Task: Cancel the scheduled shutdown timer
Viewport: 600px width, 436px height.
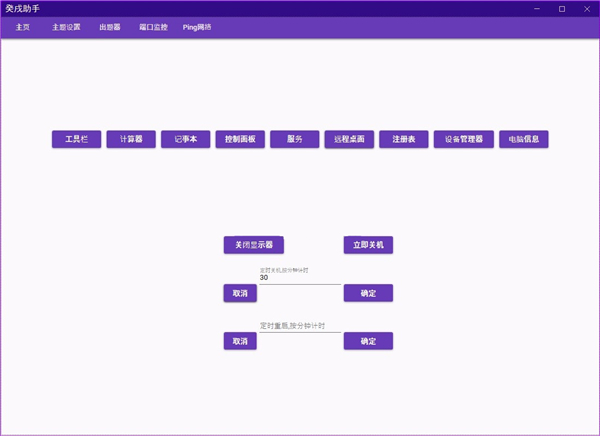Action: click(240, 293)
